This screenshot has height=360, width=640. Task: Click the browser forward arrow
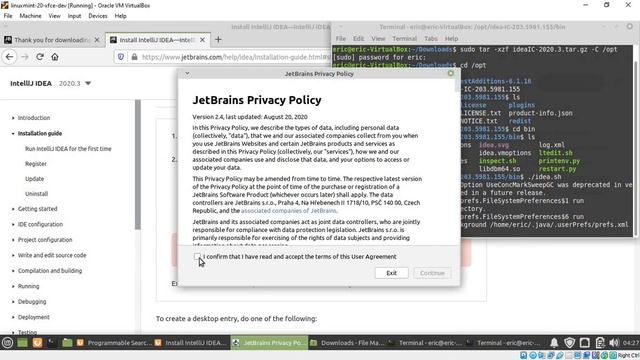(x=25, y=57)
